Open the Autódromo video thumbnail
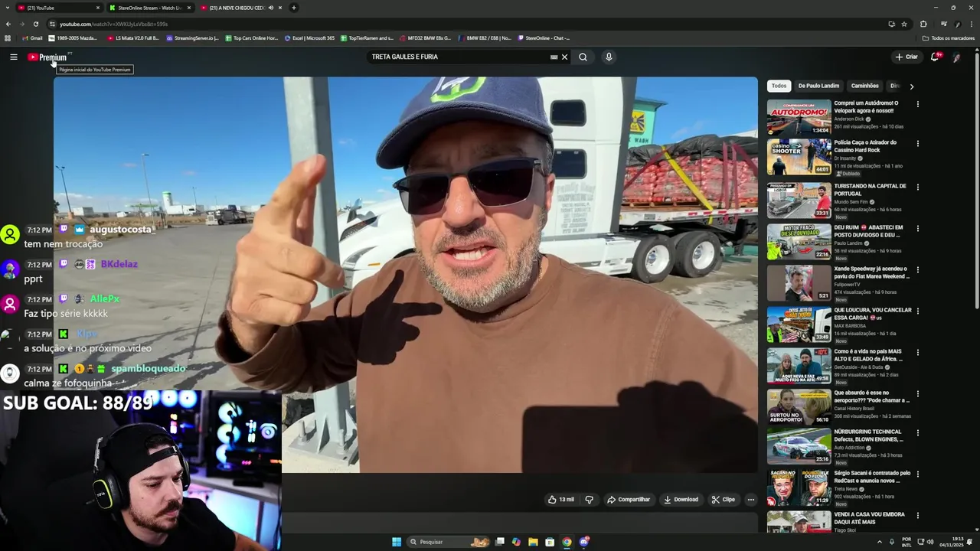The width and height of the screenshot is (980, 551). (799, 117)
